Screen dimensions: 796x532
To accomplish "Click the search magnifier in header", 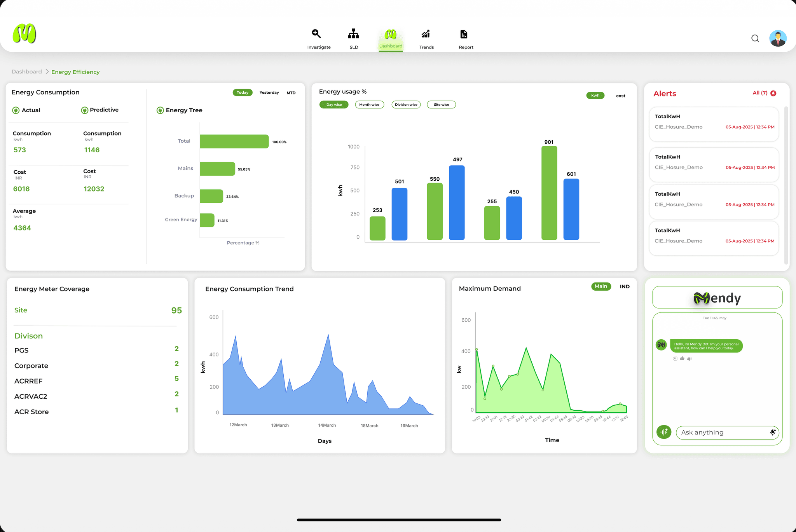I will (x=755, y=38).
